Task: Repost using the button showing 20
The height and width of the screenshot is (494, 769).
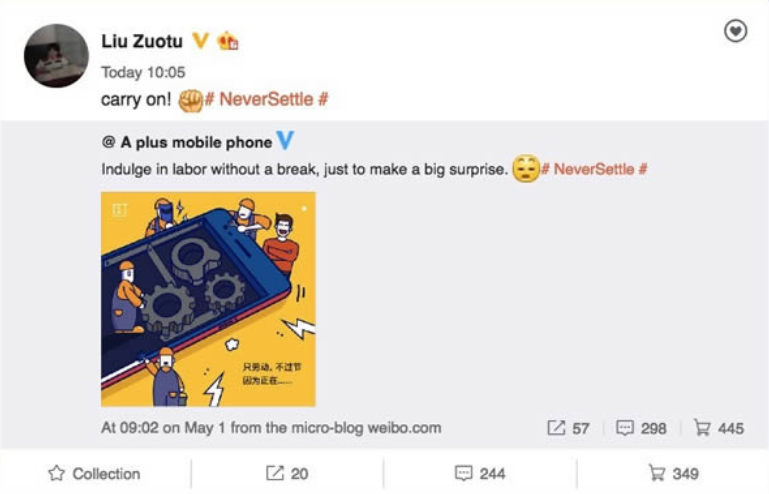Action: [x=287, y=473]
